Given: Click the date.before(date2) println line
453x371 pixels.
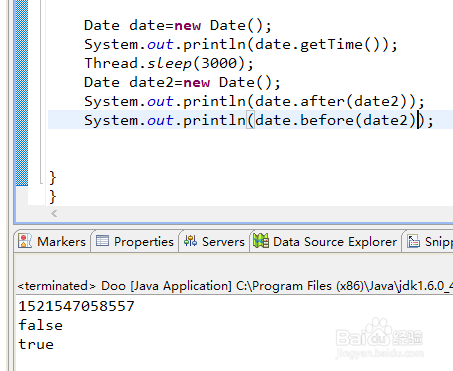Looking at the screenshot, I should [x=258, y=120].
